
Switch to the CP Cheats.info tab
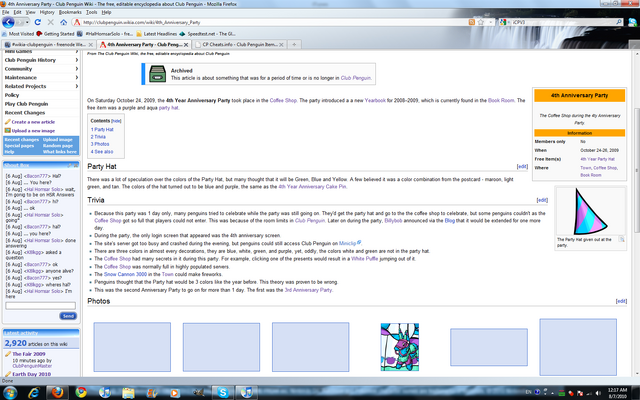[x=240, y=44]
